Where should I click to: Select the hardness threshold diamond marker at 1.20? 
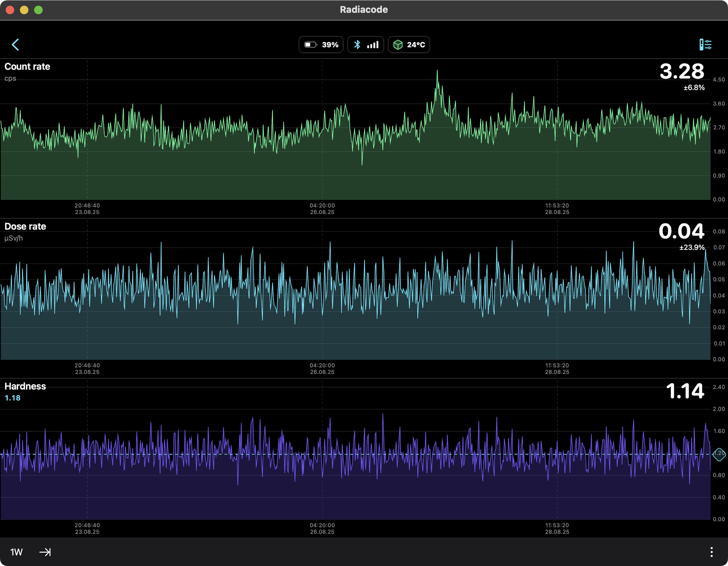point(719,454)
